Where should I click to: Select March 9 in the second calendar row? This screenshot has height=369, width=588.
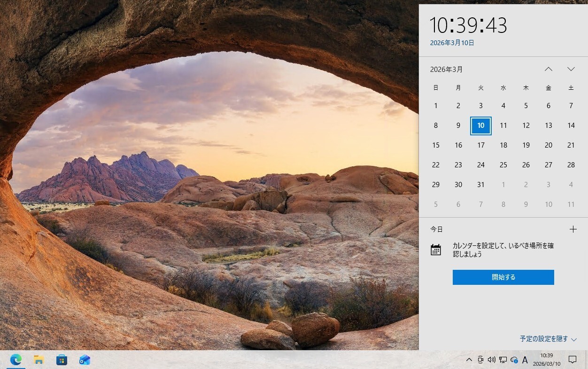(x=458, y=126)
